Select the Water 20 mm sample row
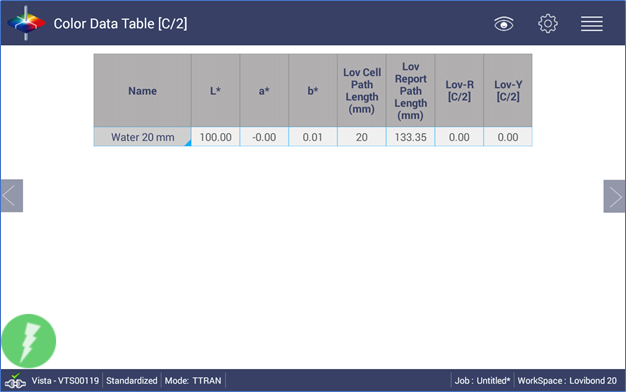The height and width of the screenshot is (392, 626). 313,137
